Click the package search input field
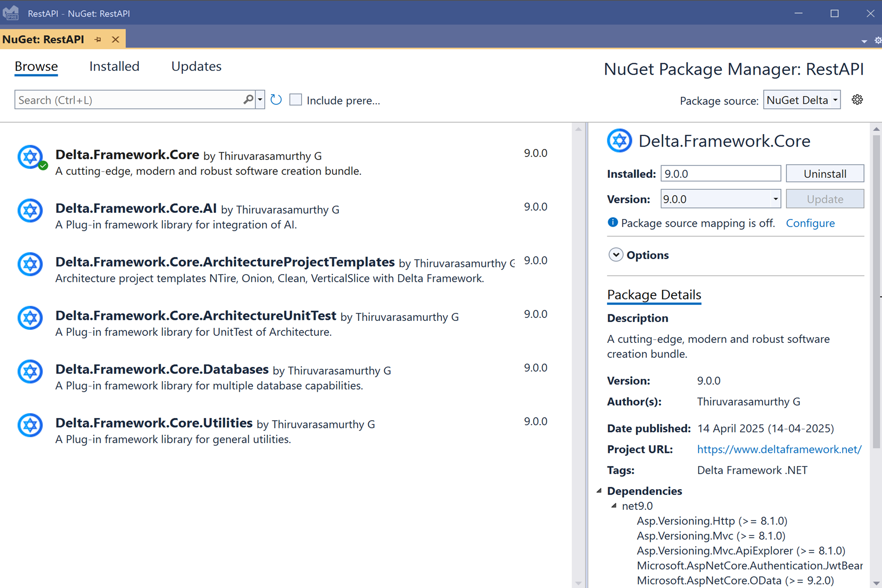The image size is (882, 588). [x=128, y=100]
